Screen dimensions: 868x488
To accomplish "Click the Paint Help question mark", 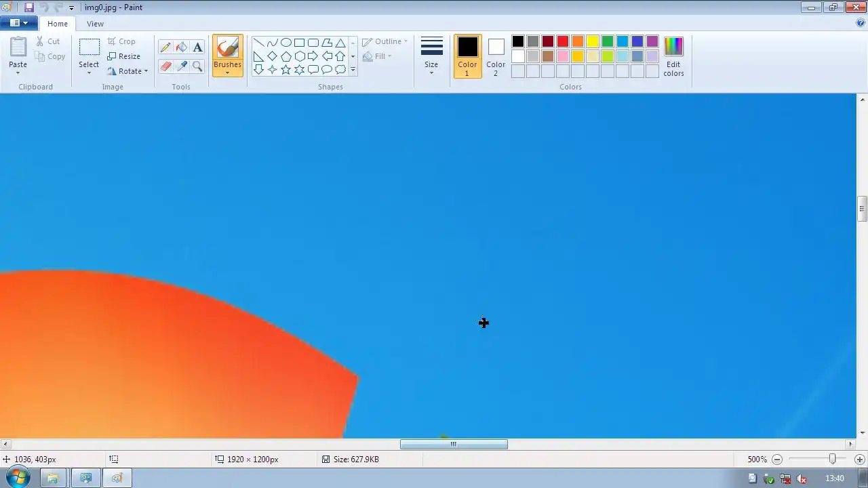I will point(861,23).
